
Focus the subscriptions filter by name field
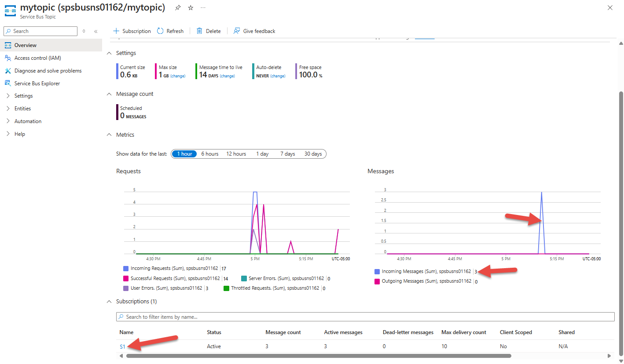(x=365, y=317)
